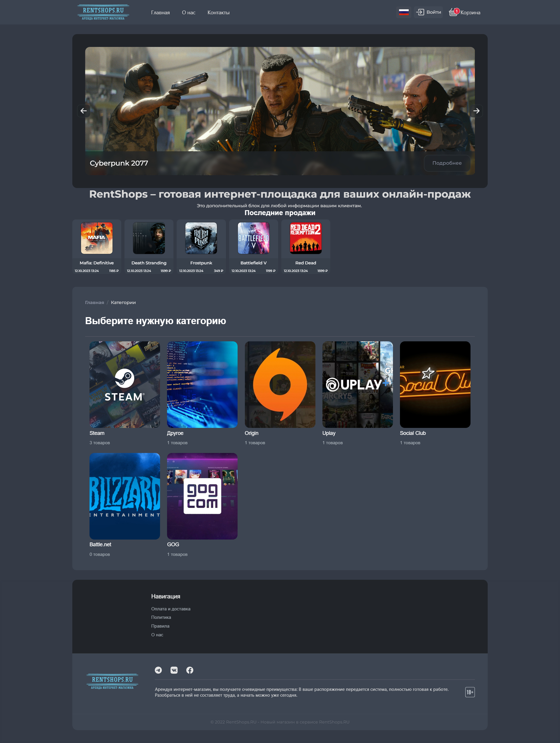This screenshot has width=560, height=743.
Task: Open Правила footer link
Action: (160, 626)
